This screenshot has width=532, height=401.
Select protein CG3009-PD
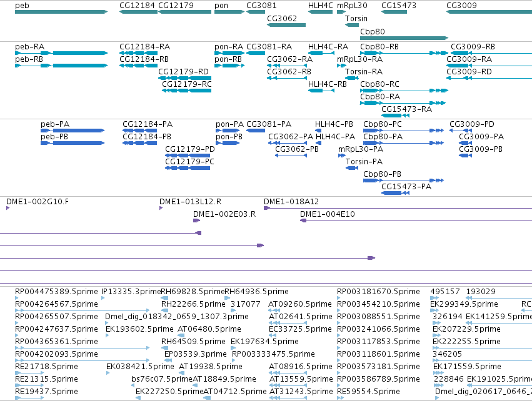tap(472, 124)
